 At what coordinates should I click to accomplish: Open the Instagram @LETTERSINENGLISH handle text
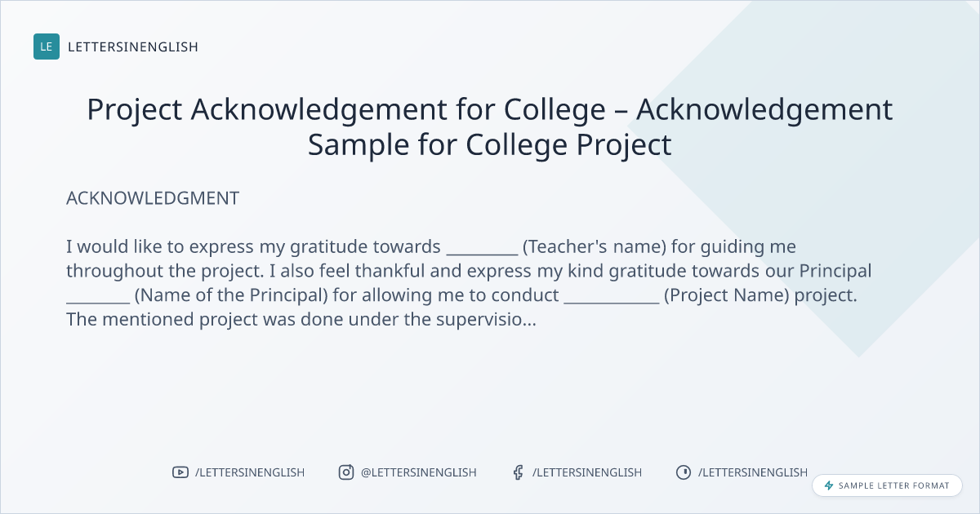click(419, 472)
